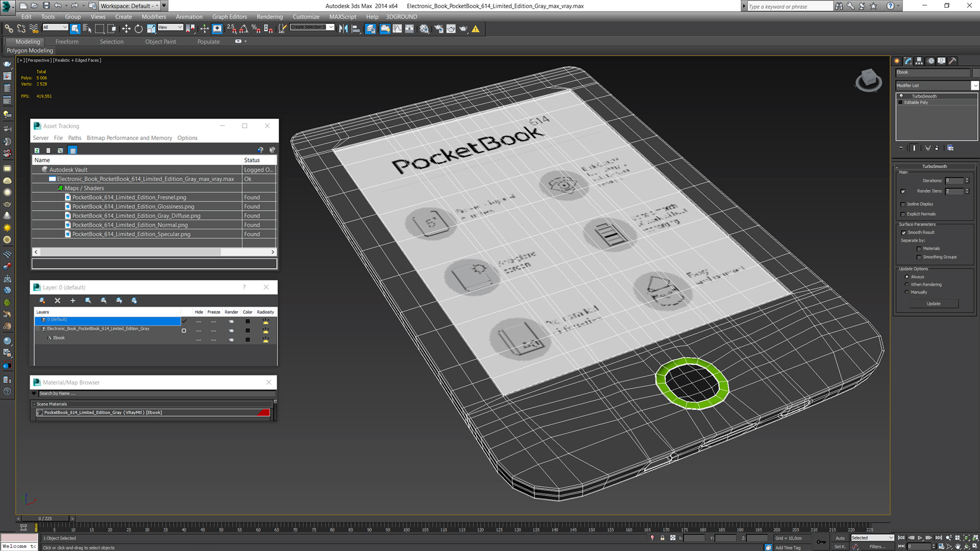The image size is (980, 551).
Task: Add selected objects to highlighted layer
Action: [x=72, y=300]
